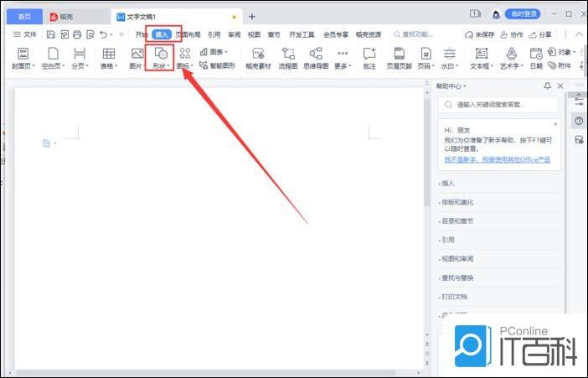588x378 pixels.
Task: Switch to the 审阅 ribbon tab
Action: point(234,34)
